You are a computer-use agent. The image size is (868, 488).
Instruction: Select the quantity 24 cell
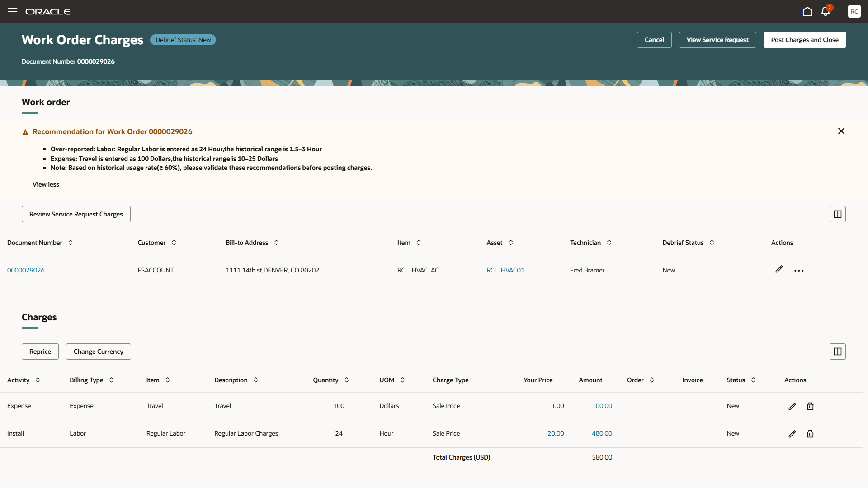(339, 433)
